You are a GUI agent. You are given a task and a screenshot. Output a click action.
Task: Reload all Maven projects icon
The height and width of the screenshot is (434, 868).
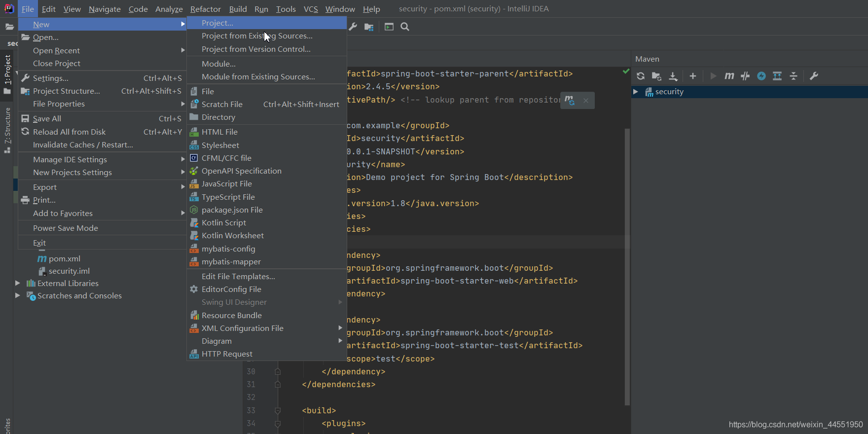(x=641, y=76)
